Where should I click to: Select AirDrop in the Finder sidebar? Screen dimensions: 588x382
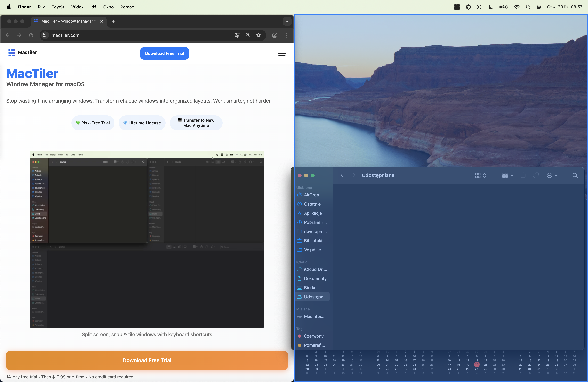(311, 195)
